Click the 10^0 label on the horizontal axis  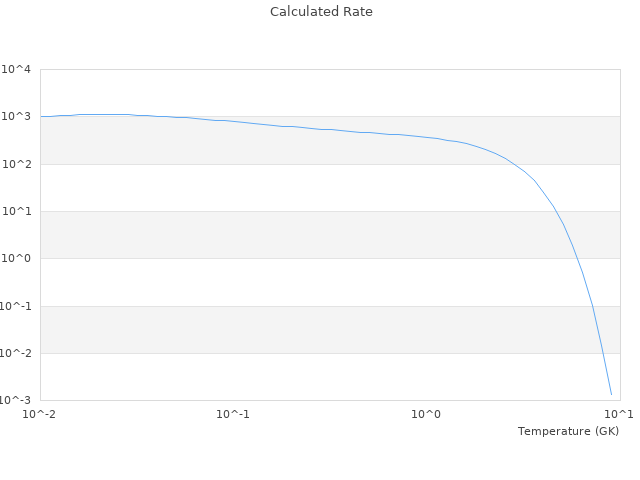click(x=427, y=414)
